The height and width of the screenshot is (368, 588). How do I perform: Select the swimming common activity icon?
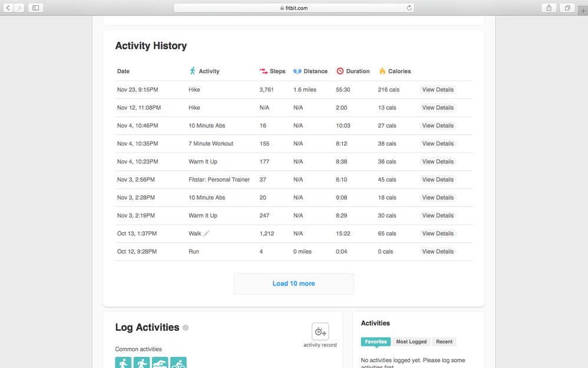tap(160, 363)
